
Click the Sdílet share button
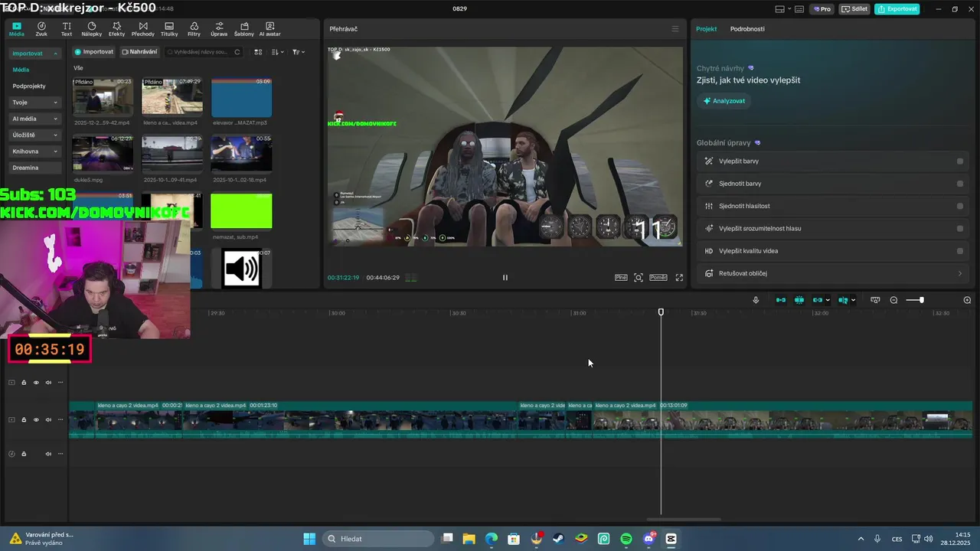coord(854,9)
